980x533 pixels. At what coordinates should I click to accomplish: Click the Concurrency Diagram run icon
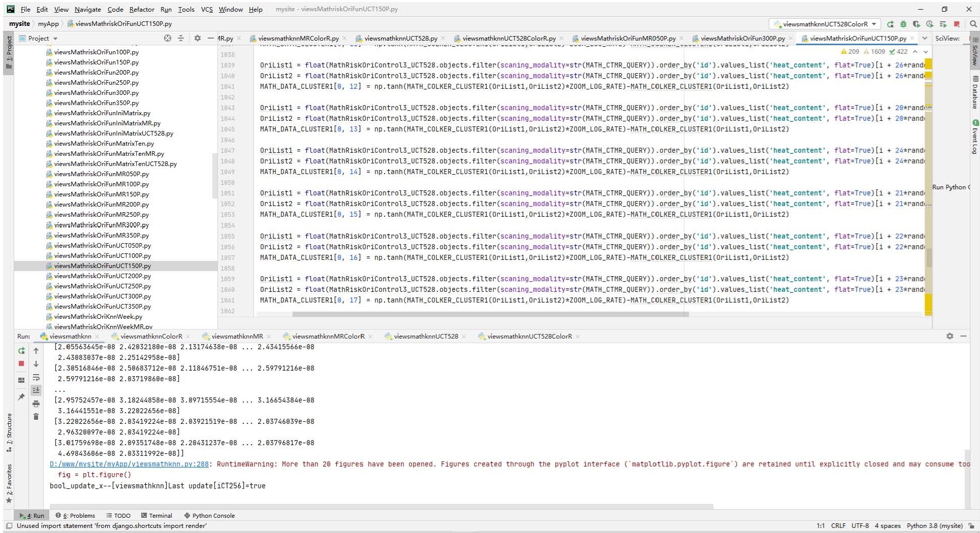[x=943, y=24]
